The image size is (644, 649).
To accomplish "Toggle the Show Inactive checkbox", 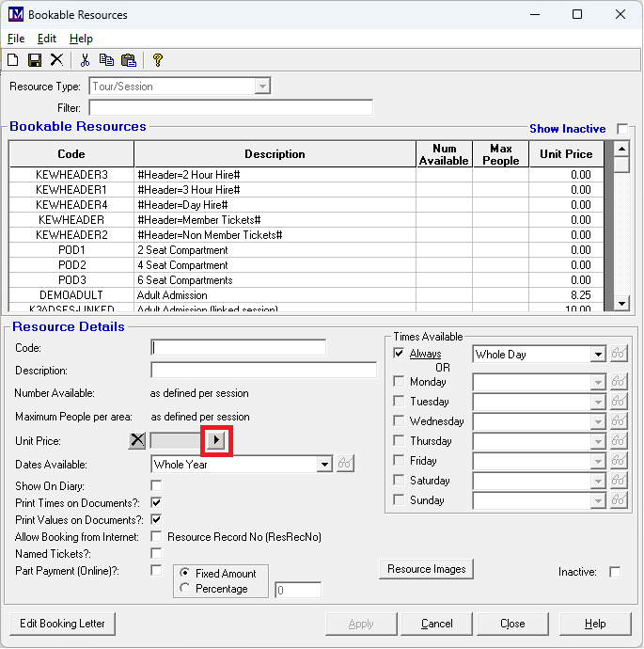I will (622, 129).
